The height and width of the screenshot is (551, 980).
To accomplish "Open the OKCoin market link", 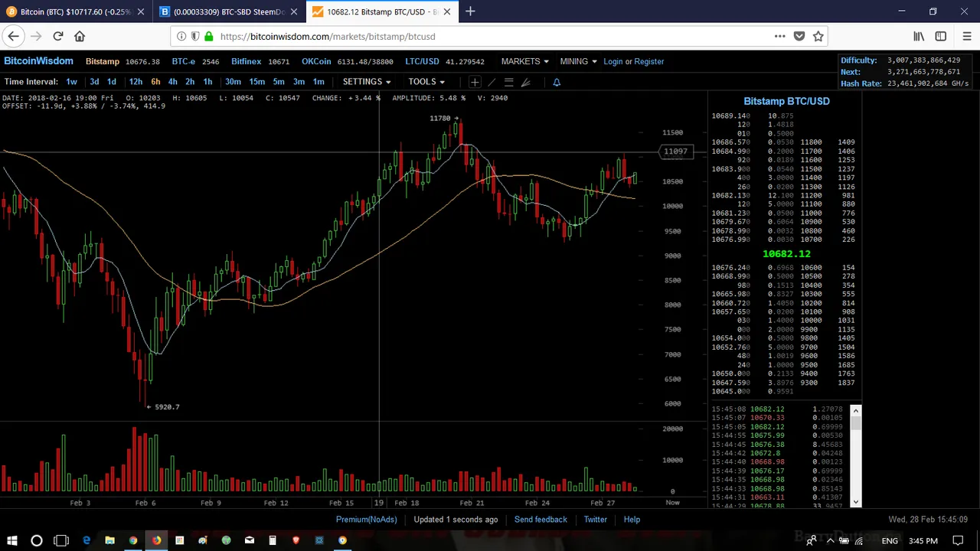I will tap(316, 61).
